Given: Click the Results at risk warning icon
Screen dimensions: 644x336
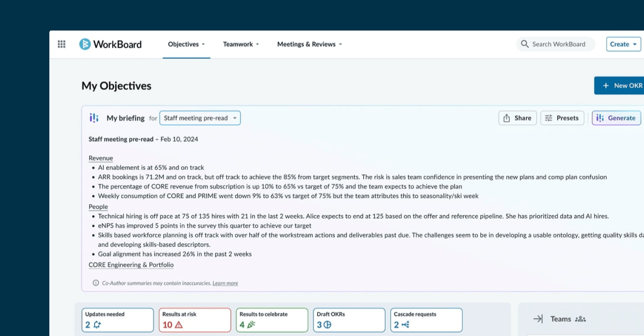Looking at the screenshot, I should point(179,325).
